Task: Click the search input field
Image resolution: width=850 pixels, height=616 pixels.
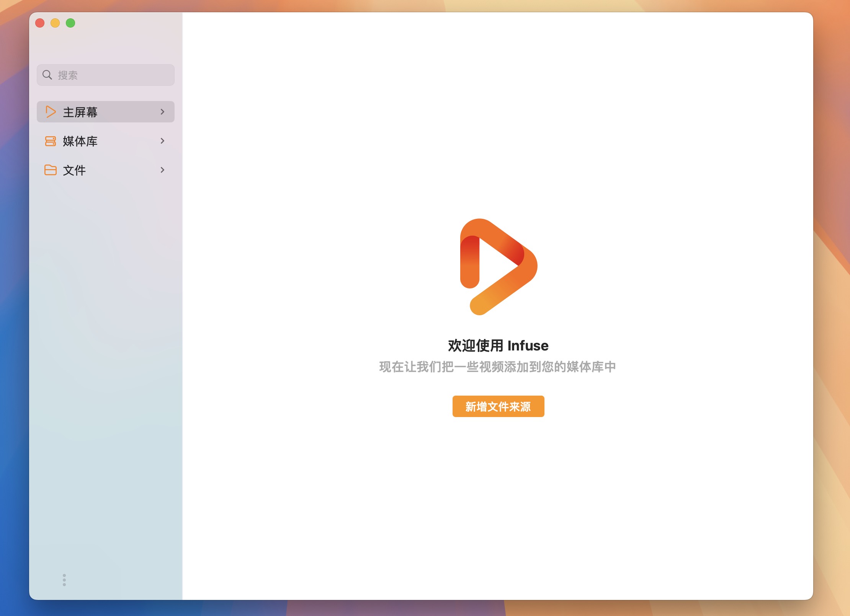Action: coord(106,74)
